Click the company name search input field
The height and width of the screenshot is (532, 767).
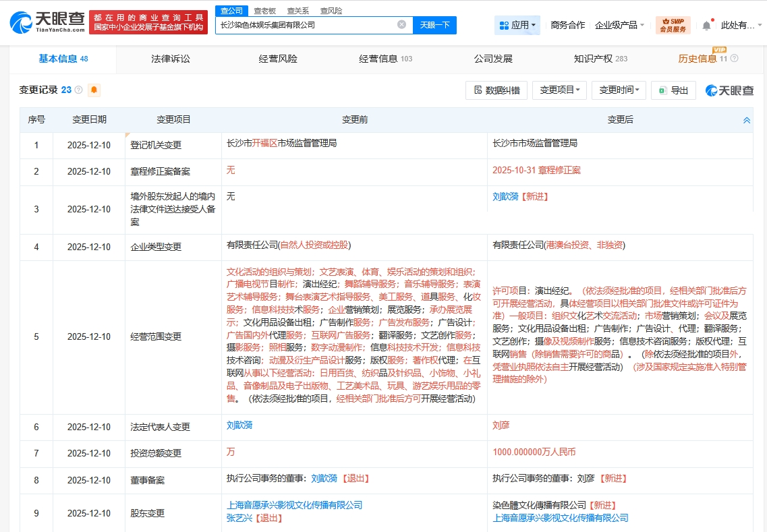pos(307,25)
